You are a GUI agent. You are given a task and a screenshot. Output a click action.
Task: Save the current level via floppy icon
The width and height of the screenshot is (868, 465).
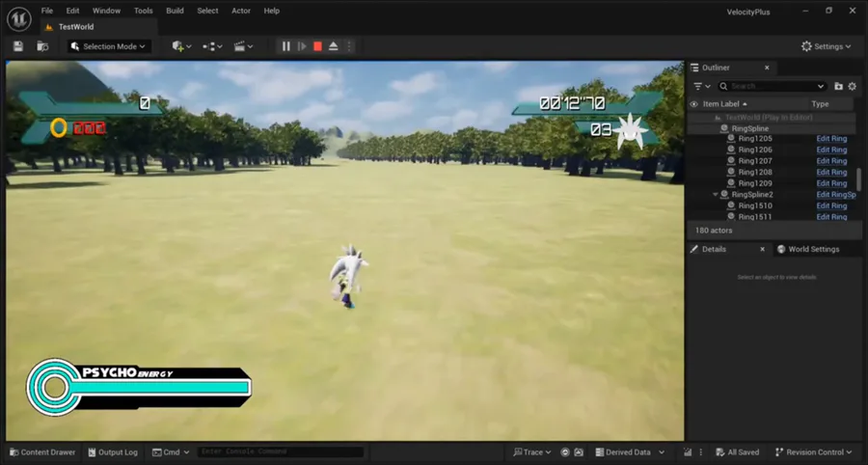click(x=18, y=46)
